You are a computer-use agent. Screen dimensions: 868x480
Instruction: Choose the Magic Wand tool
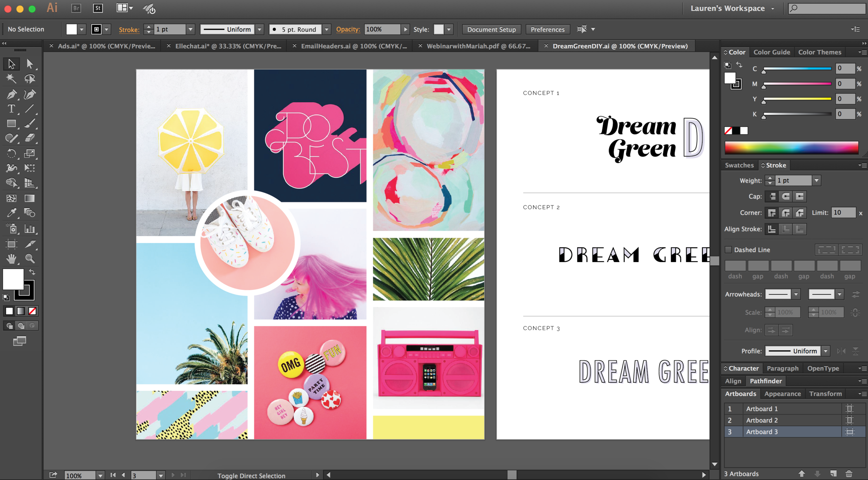[11, 79]
